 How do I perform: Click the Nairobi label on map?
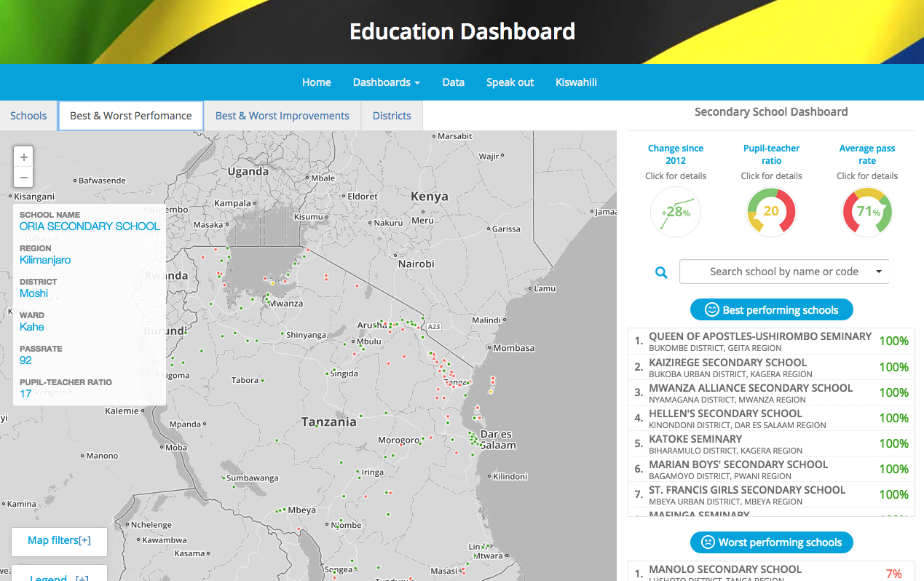tap(416, 264)
